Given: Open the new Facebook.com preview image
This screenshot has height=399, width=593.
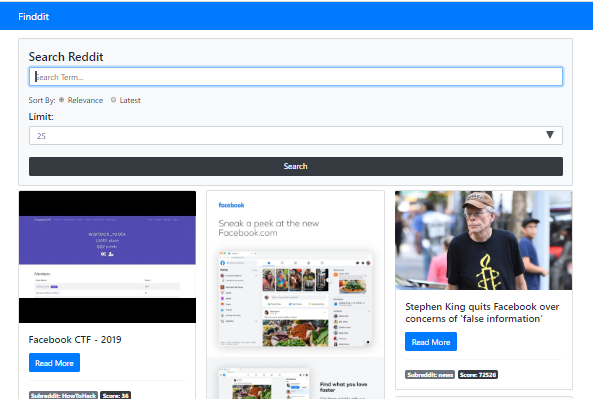Looking at the screenshot, I should [295, 295].
